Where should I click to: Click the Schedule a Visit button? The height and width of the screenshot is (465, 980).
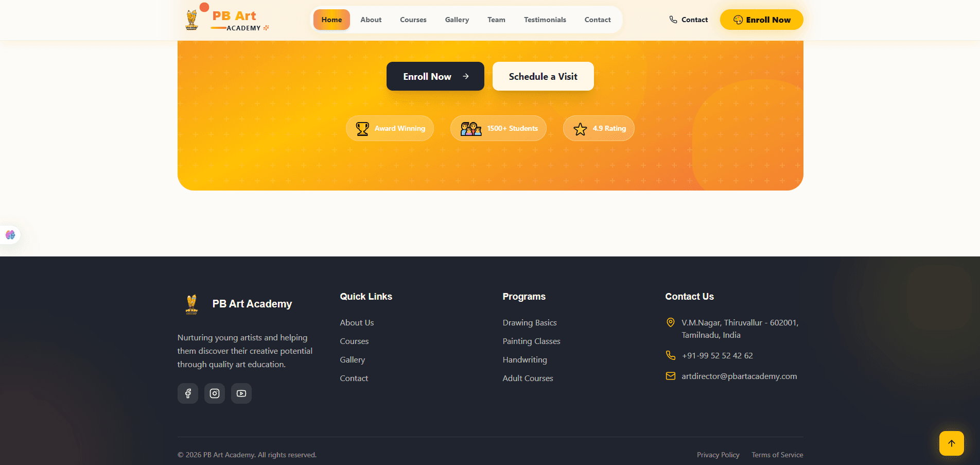pyautogui.click(x=543, y=76)
